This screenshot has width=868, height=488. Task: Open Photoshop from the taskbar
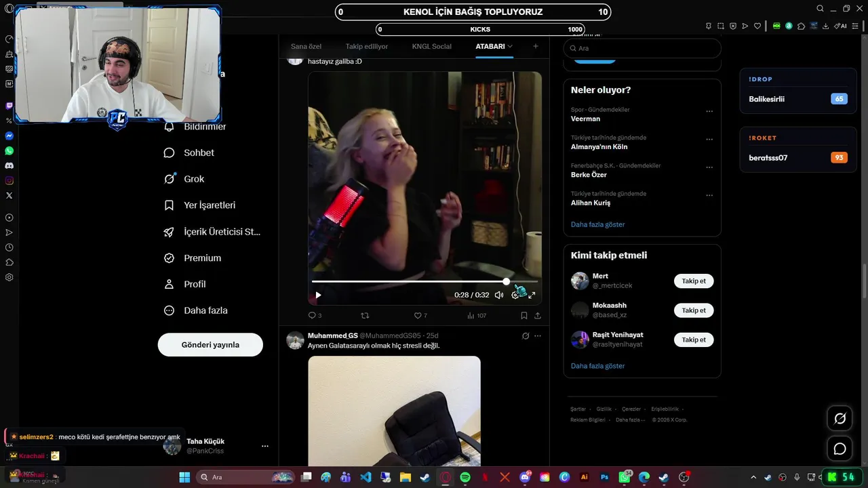[604, 477]
